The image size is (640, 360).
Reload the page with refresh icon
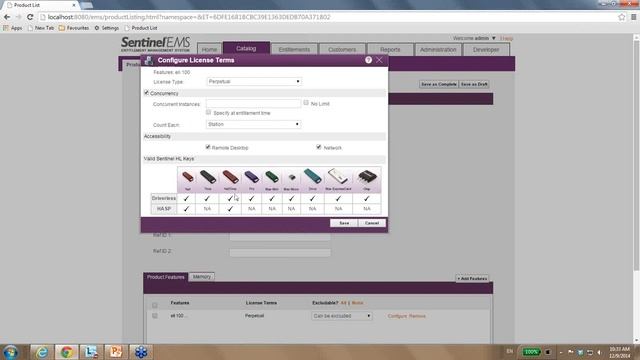point(30,17)
